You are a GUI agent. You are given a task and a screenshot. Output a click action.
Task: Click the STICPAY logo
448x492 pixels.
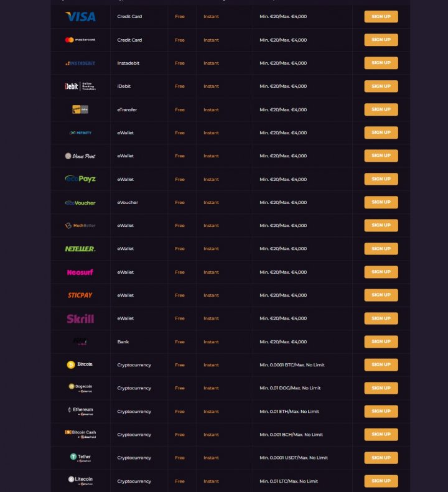[x=80, y=295]
